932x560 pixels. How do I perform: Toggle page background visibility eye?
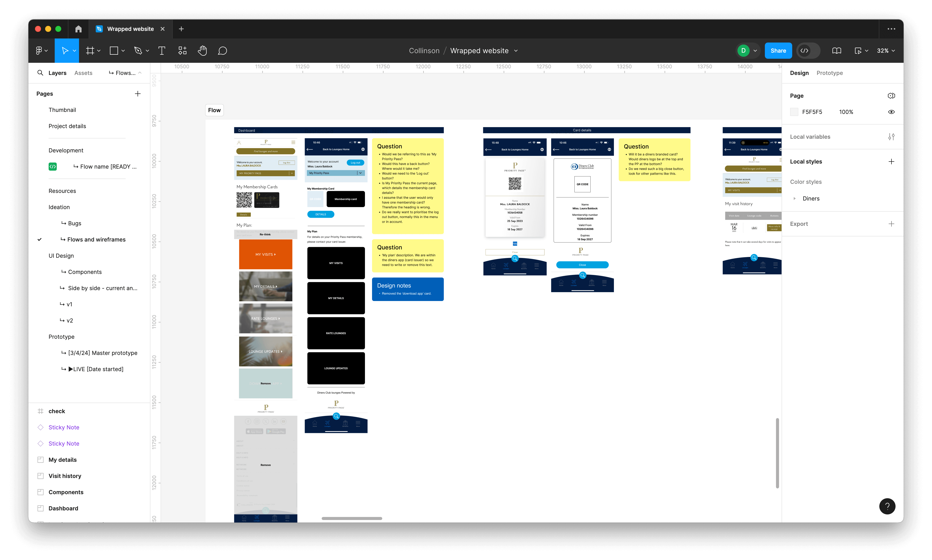[x=891, y=112]
